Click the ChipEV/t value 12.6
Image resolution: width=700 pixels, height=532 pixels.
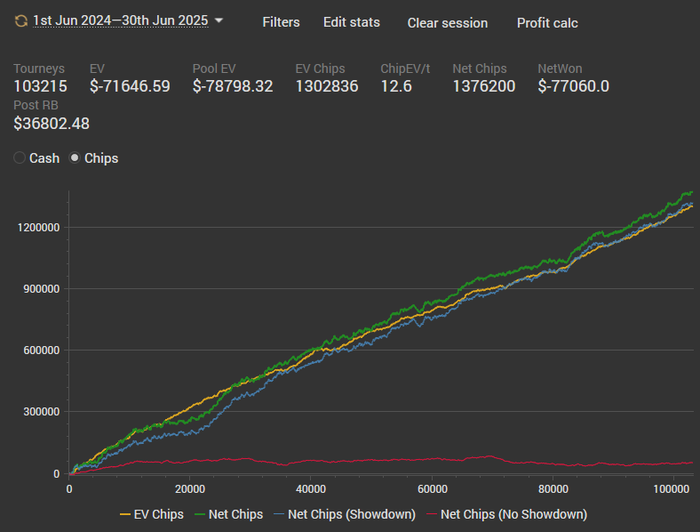396,86
